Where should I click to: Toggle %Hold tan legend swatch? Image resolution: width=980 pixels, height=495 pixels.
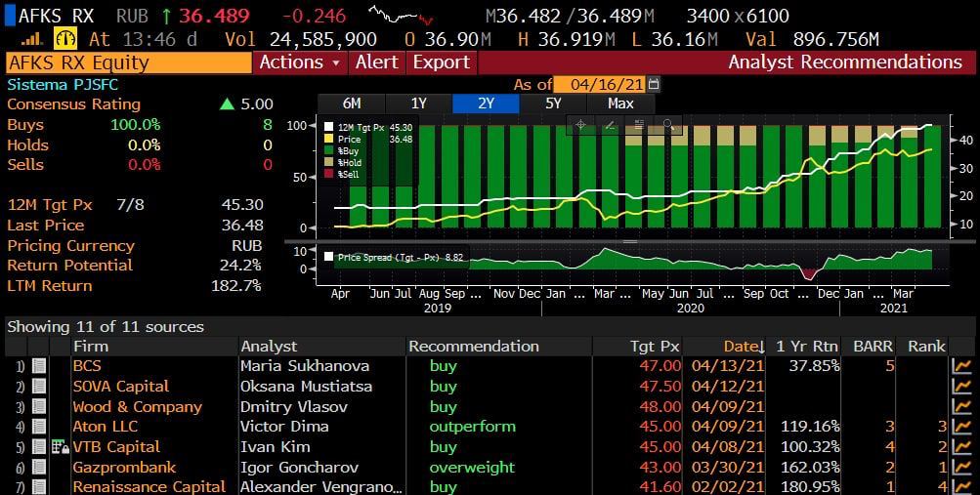329,162
